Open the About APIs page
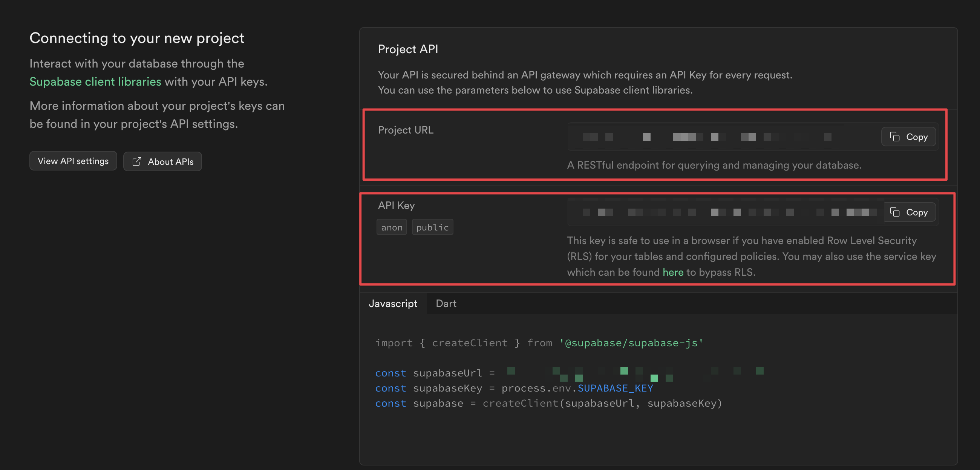980x470 pixels. (x=162, y=161)
